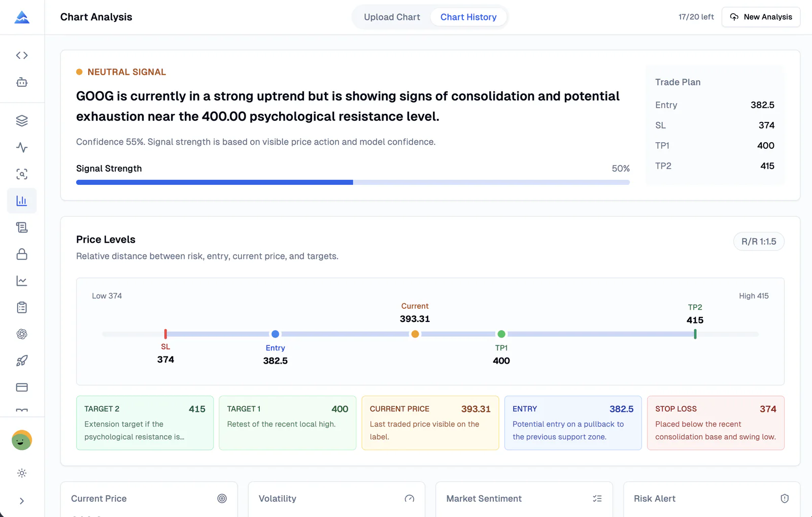Open the rocket sidebar item
The width and height of the screenshot is (812, 517).
coord(22,361)
